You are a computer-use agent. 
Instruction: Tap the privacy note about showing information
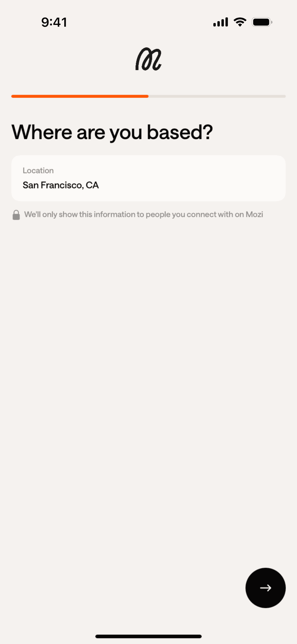click(143, 214)
